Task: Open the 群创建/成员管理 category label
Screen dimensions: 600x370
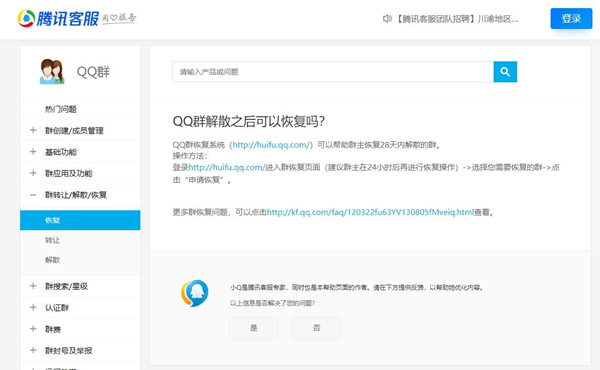Action: tap(74, 131)
